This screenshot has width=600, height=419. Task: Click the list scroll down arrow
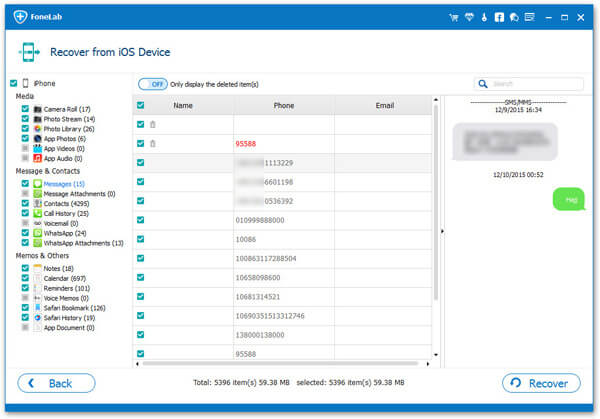pyautogui.click(x=436, y=355)
